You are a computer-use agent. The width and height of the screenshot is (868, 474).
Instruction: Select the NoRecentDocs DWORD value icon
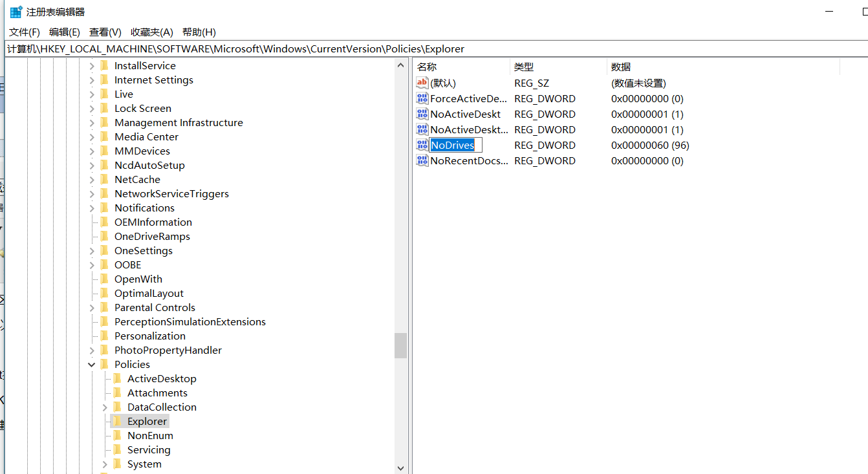[x=422, y=161]
